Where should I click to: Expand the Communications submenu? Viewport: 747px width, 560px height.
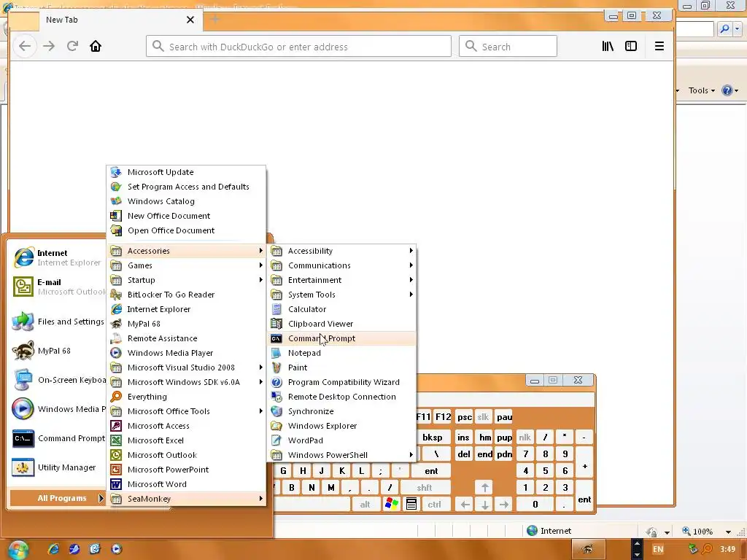[341, 265]
